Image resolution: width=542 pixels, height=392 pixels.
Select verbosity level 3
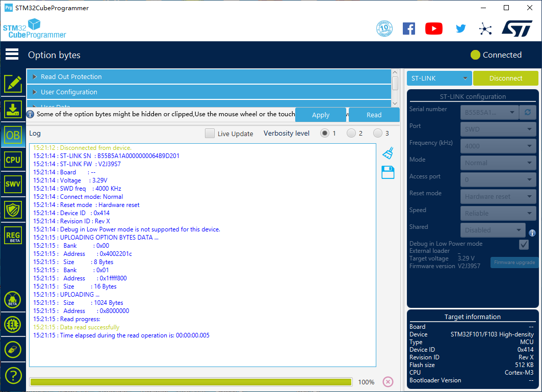(378, 133)
